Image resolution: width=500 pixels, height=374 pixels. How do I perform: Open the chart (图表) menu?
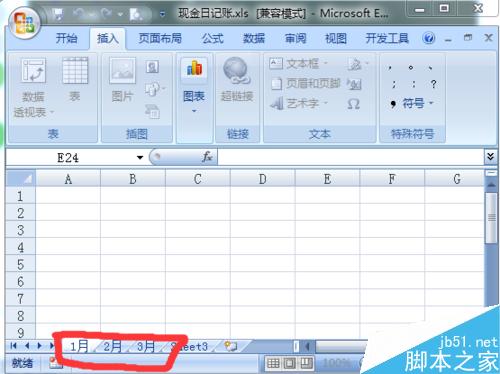tap(194, 85)
